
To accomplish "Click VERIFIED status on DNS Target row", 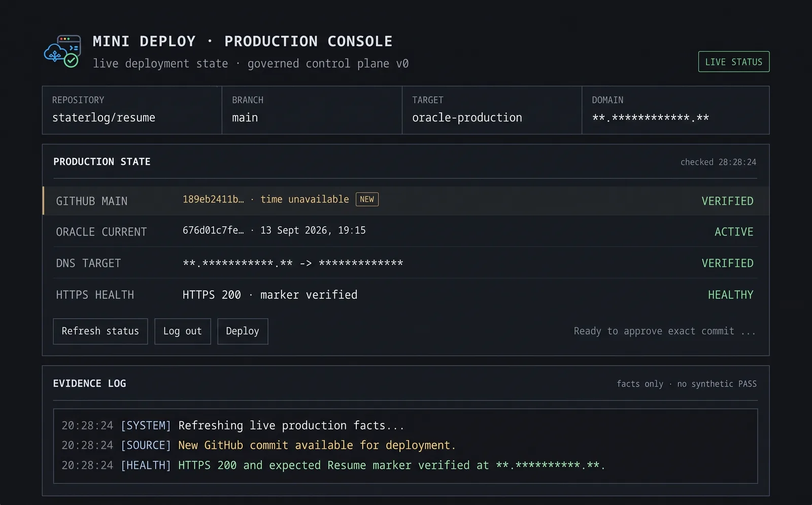I will point(727,263).
